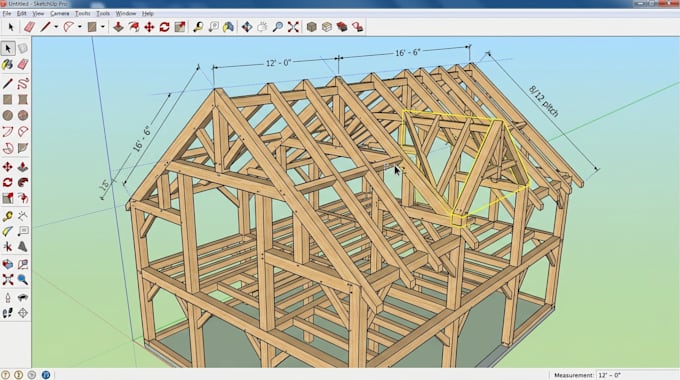Activate the Move tool in left toolbar

coord(8,167)
